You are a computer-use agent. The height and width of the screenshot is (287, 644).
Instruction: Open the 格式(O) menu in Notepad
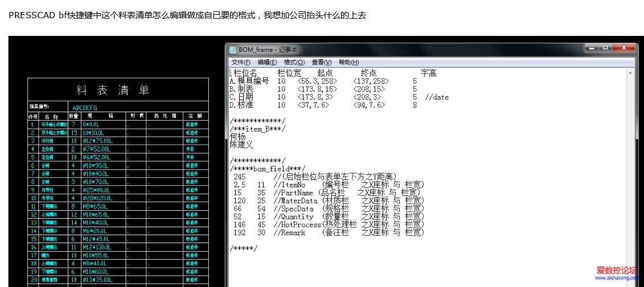click(294, 63)
